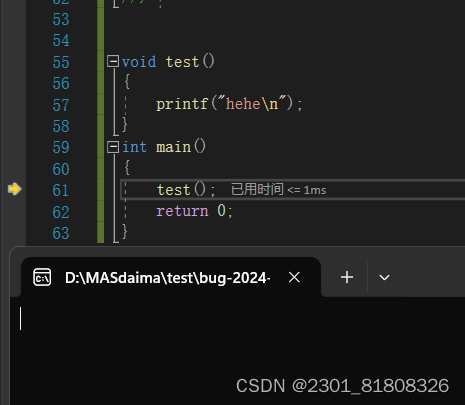Collapse the int main() function block
The image size is (465, 405).
[113, 147]
